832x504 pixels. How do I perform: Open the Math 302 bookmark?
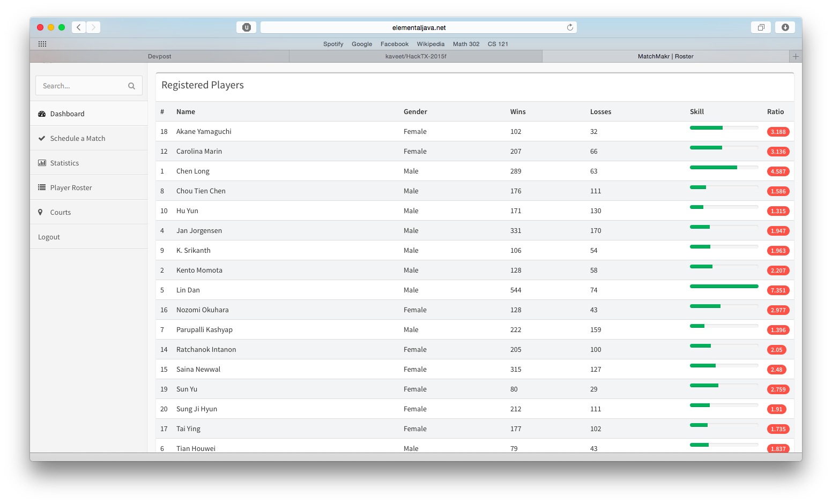tap(466, 44)
